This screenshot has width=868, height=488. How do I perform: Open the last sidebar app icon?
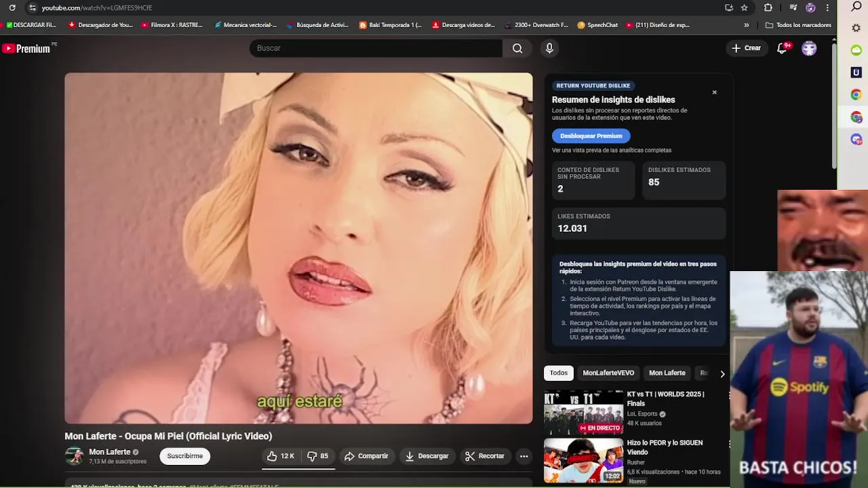[x=856, y=140]
